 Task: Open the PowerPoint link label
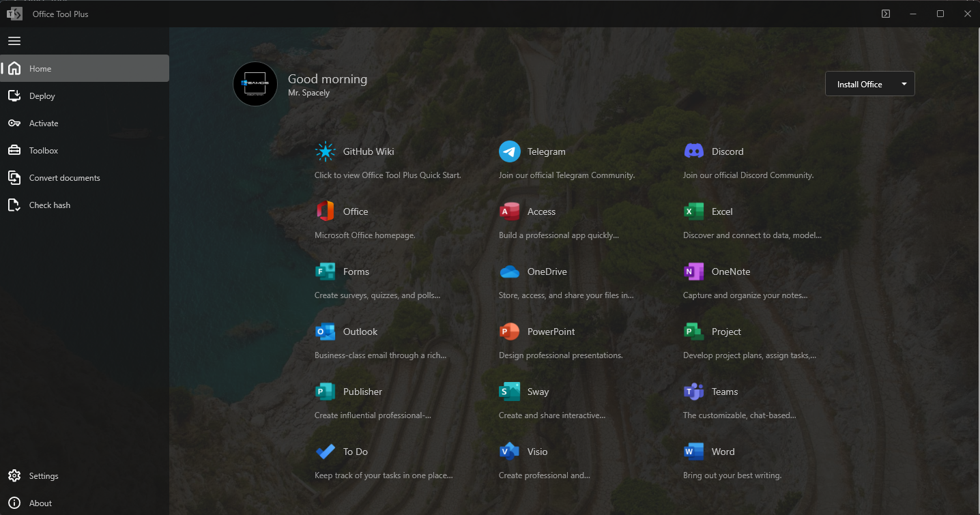pos(551,332)
